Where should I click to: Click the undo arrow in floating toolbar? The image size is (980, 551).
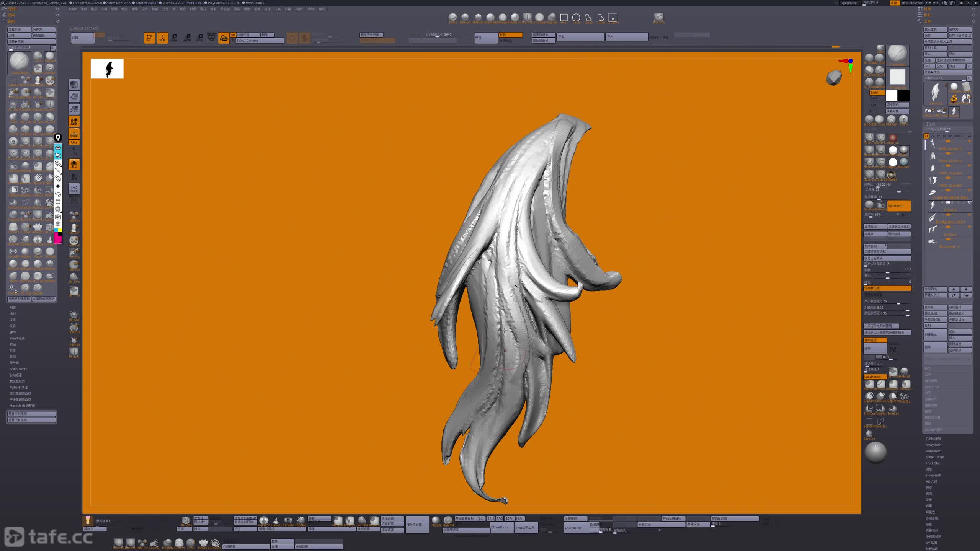[58, 194]
